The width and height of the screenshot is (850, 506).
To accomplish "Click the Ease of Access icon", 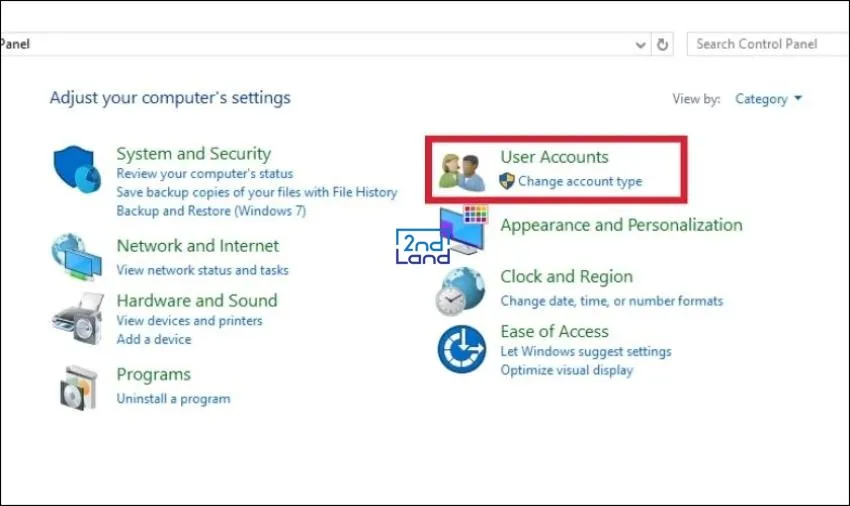I will [x=462, y=349].
